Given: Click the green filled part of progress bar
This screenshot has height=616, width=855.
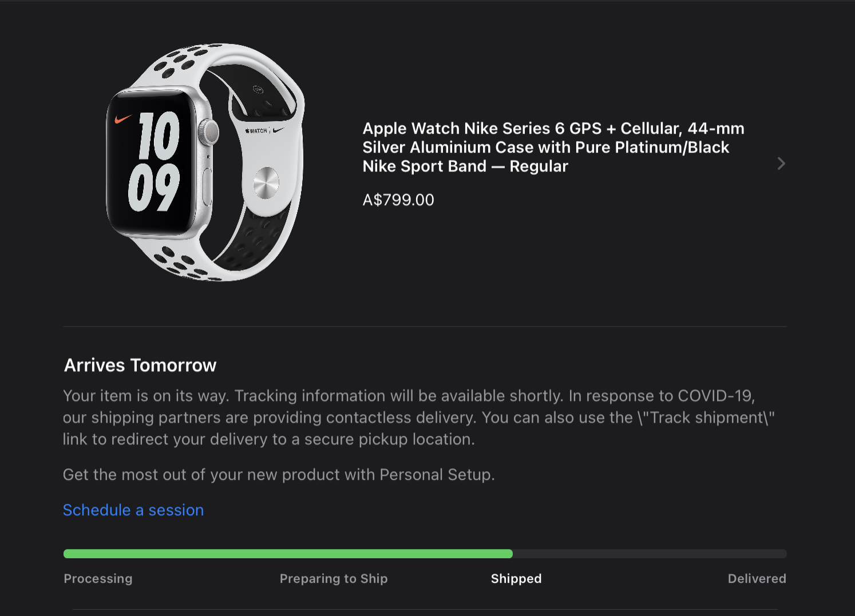Looking at the screenshot, I should 288,554.
